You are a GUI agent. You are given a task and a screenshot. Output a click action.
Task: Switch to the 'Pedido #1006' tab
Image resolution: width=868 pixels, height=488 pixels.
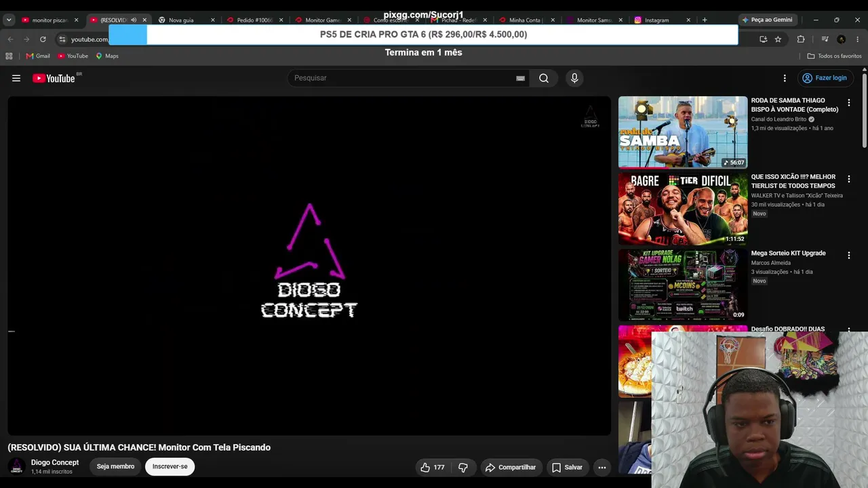(x=254, y=20)
